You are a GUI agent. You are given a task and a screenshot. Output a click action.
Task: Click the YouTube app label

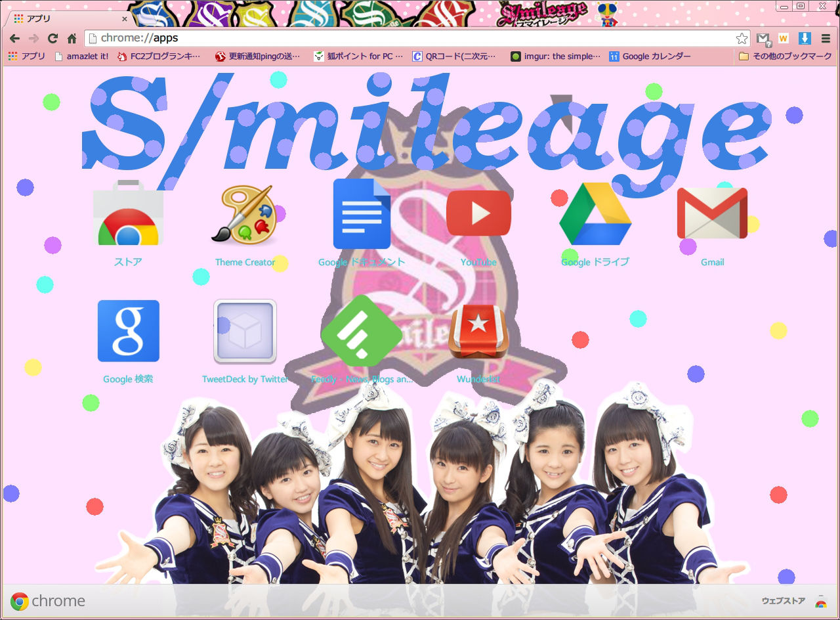click(478, 262)
